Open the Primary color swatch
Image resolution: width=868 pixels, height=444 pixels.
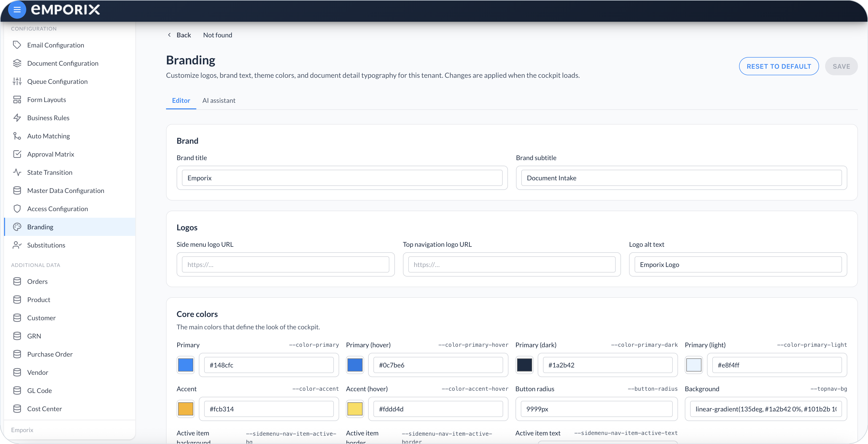[x=186, y=365]
